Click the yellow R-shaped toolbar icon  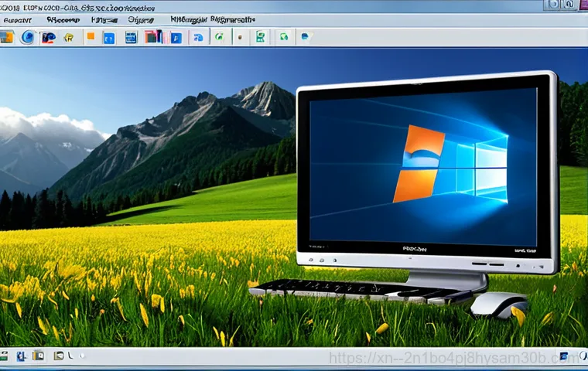point(69,37)
